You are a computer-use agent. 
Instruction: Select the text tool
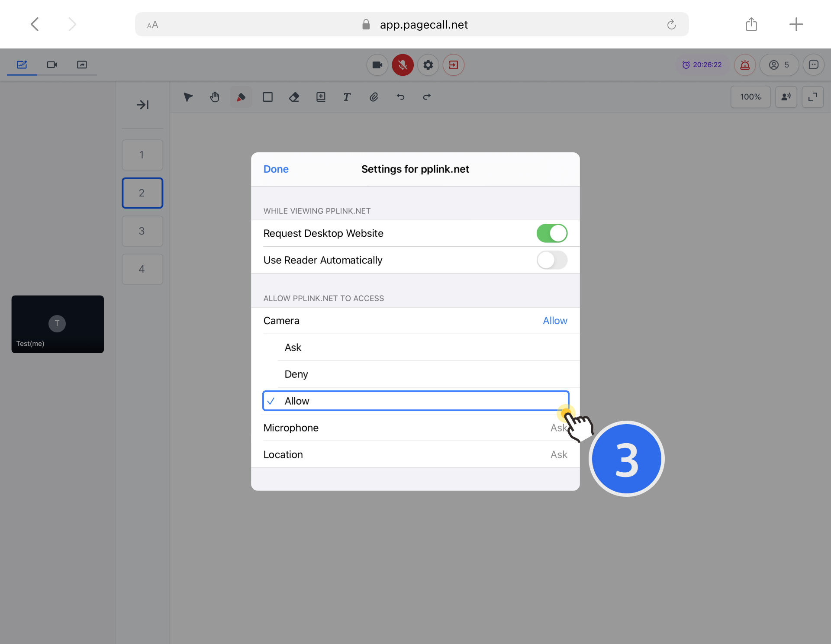pyautogui.click(x=347, y=97)
